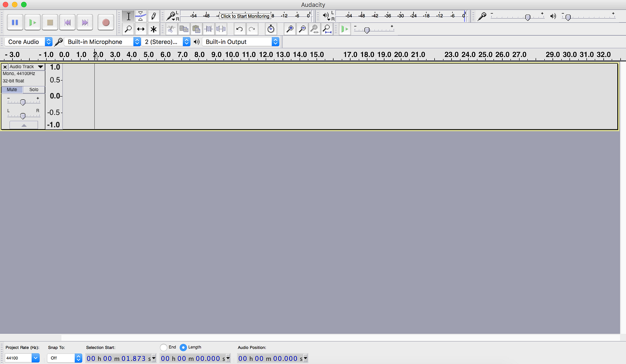Click the selection Length time field
Image resolution: width=626 pixels, height=364 pixels.
(195, 358)
